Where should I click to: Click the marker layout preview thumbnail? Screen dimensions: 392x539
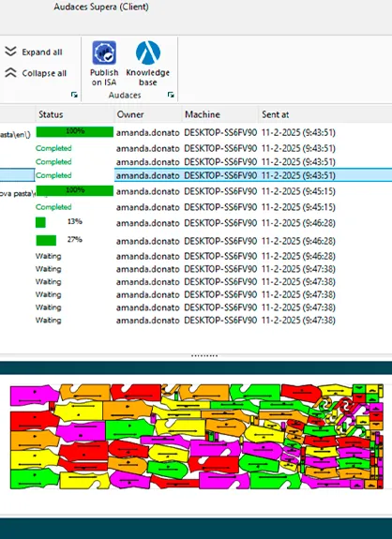(197, 436)
